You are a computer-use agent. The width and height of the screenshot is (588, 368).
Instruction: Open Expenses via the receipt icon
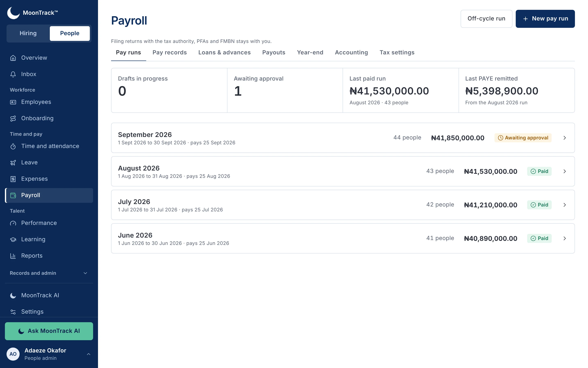point(13,179)
